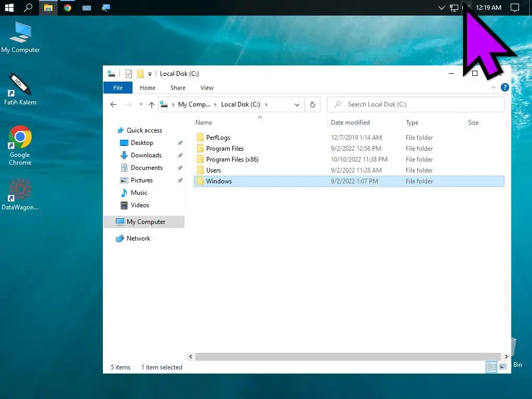
Task: Open the clock showing 12:19 AM
Action: click(488, 7)
